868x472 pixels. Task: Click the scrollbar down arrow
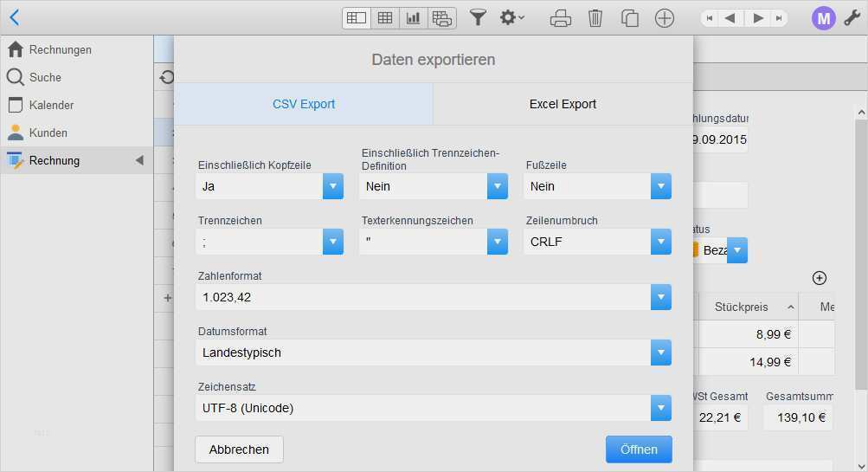point(861,466)
